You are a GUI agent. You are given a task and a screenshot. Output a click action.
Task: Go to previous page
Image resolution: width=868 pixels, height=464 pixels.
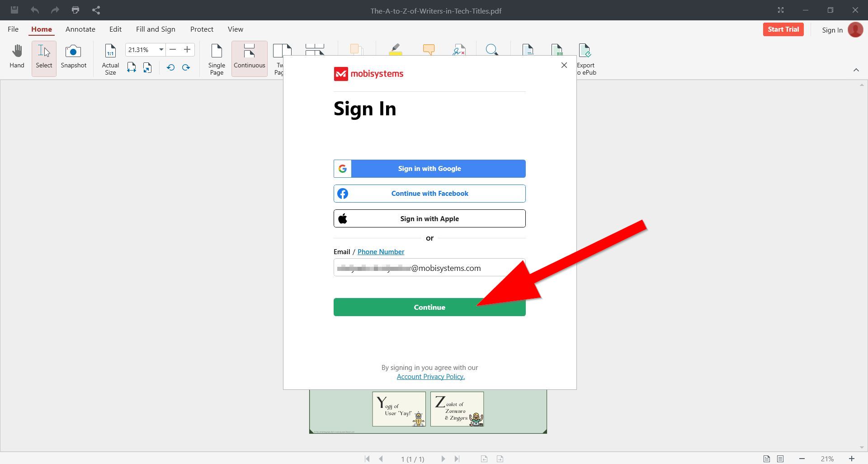381,459
